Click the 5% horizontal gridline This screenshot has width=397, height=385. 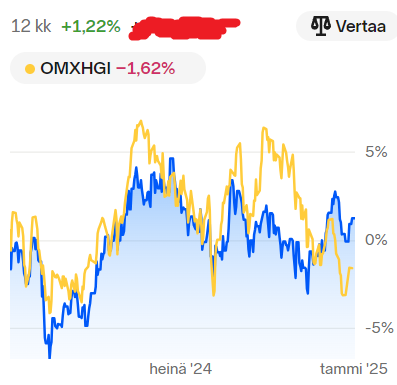[x=182, y=152]
